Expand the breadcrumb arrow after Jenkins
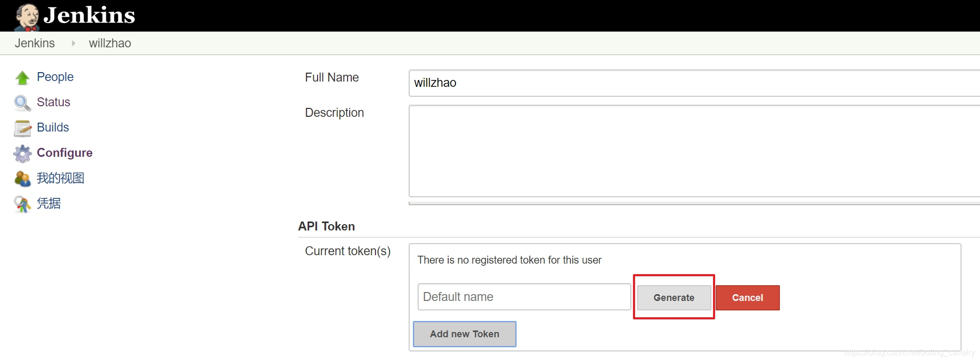Viewport: 980px width, 362px height. pyautogui.click(x=73, y=43)
